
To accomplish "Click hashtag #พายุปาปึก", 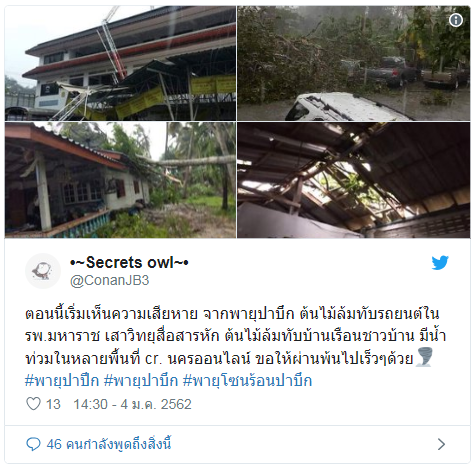I will click(62, 380).
